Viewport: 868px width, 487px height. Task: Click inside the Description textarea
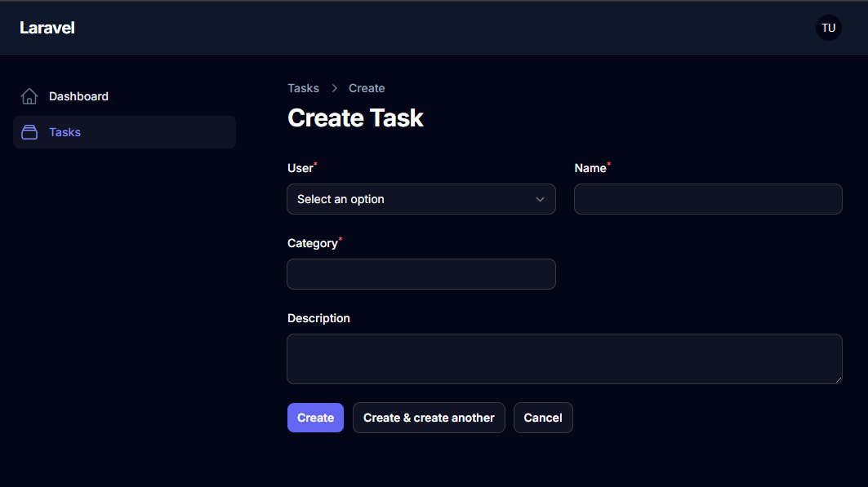[564, 359]
